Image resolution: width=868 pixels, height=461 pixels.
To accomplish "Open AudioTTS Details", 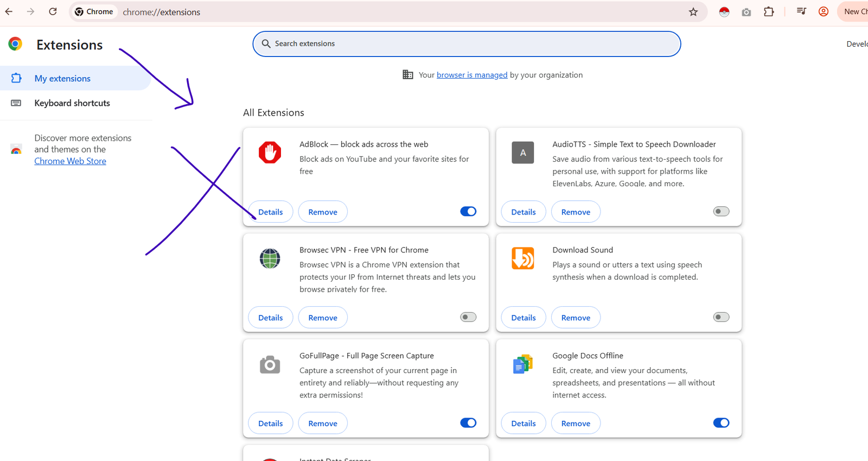I will click(x=524, y=212).
